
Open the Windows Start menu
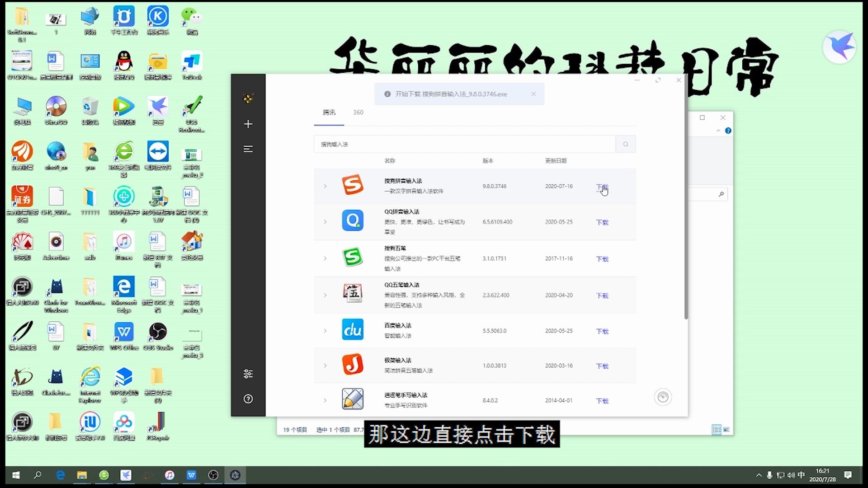click(16, 475)
